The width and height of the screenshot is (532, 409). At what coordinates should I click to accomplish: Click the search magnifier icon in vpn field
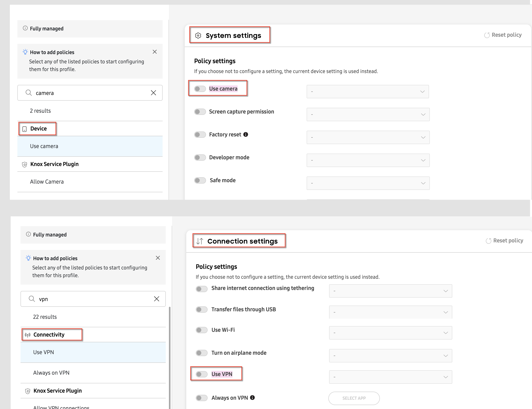coord(32,299)
